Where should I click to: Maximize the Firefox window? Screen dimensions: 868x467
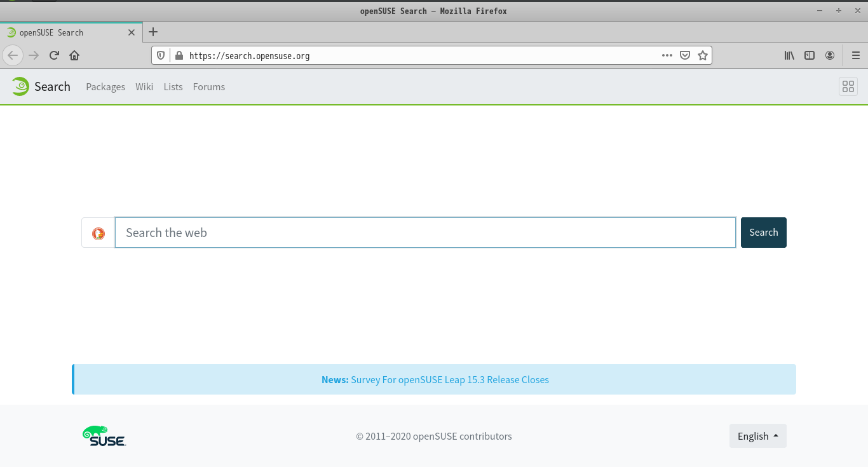tap(839, 11)
